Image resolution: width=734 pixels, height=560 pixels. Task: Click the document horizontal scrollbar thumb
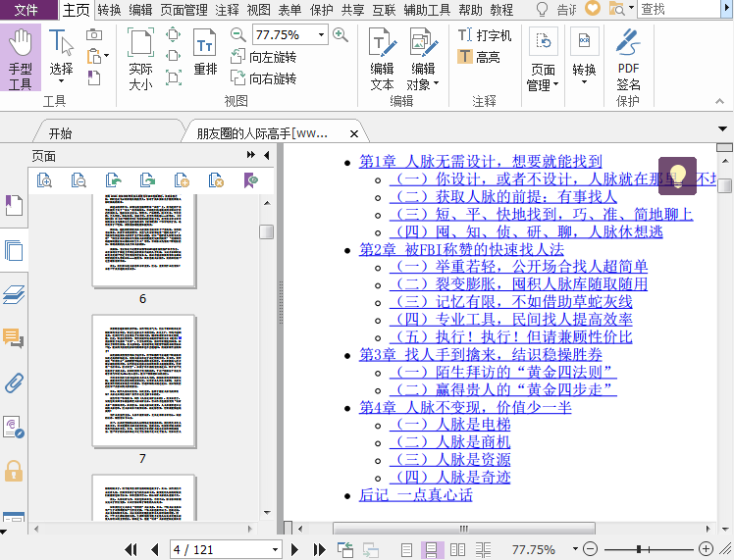[x=463, y=529]
